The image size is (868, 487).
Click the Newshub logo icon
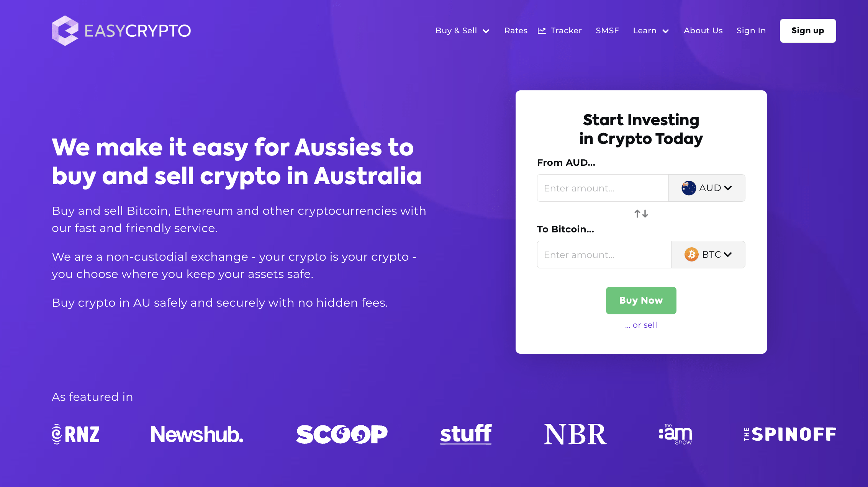click(197, 434)
